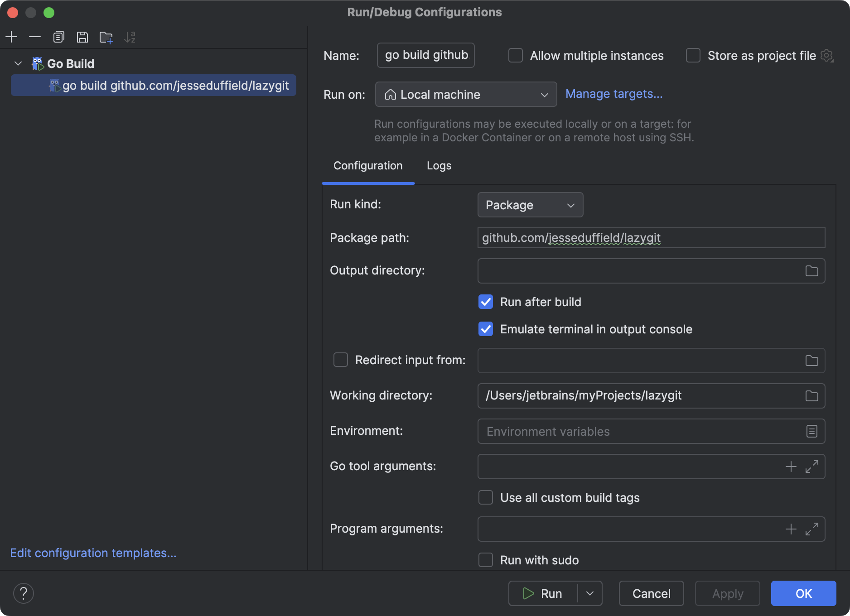Image resolution: width=850 pixels, height=616 pixels.
Task: Select the Configuration tab
Action: coord(367,166)
